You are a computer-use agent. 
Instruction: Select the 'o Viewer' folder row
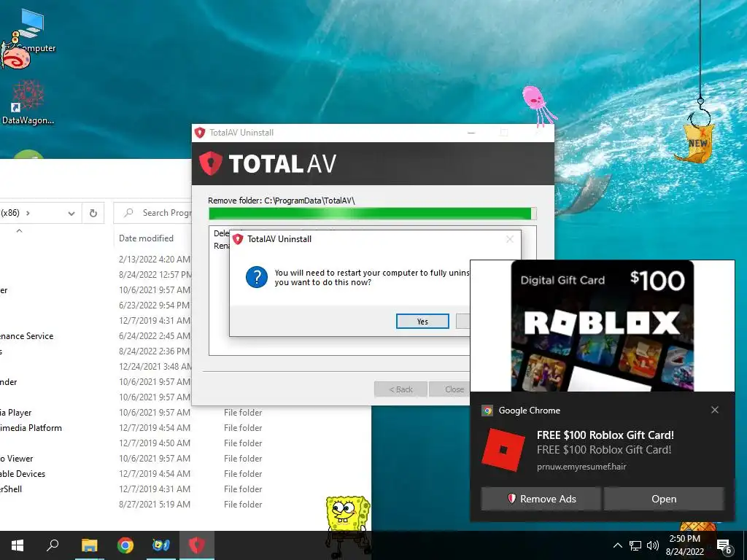[186, 458]
